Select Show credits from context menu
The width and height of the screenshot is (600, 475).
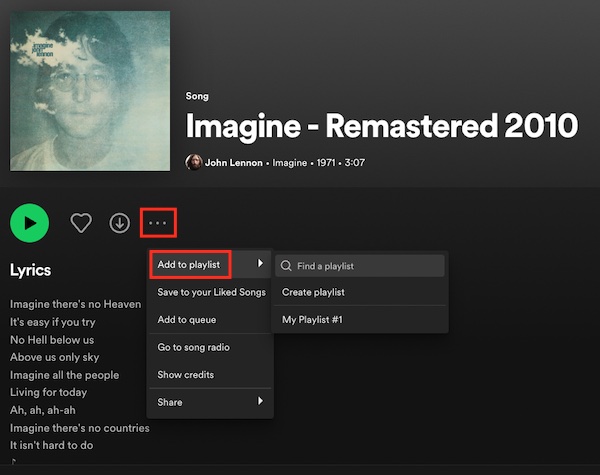click(x=186, y=374)
